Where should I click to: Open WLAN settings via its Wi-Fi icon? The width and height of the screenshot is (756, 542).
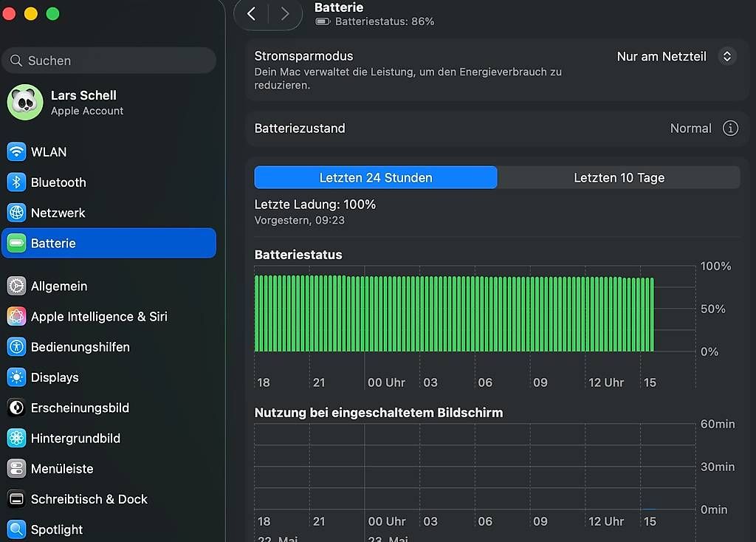(16, 152)
